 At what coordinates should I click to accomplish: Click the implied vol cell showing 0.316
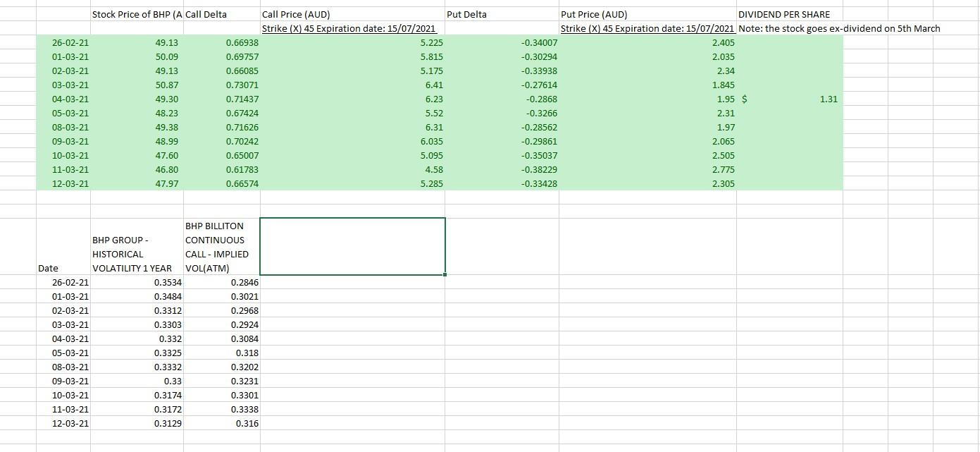pyautogui.click(x=222, y=423)
